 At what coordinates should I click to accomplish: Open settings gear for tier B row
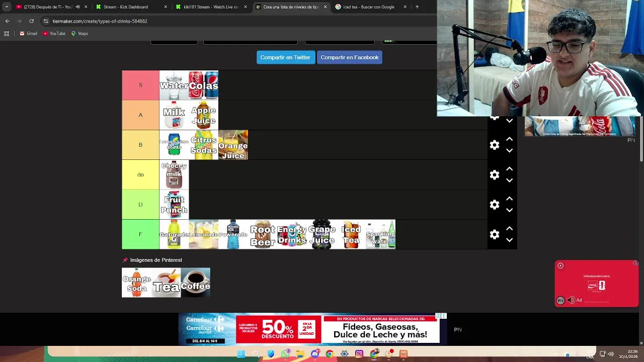[x=495, y=145]
